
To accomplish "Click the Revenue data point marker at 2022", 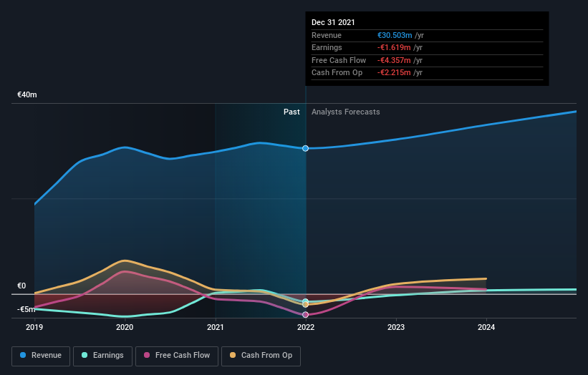I will 306,148.
